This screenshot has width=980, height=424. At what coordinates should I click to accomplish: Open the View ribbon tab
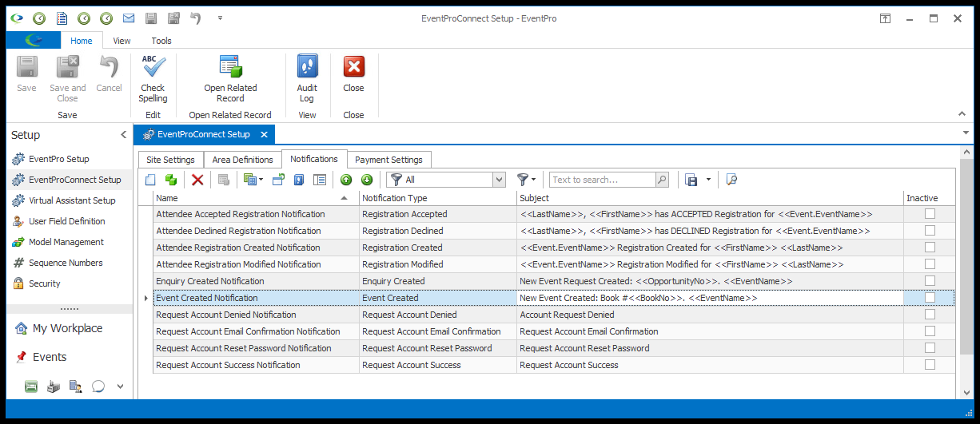tap(122, 41)
